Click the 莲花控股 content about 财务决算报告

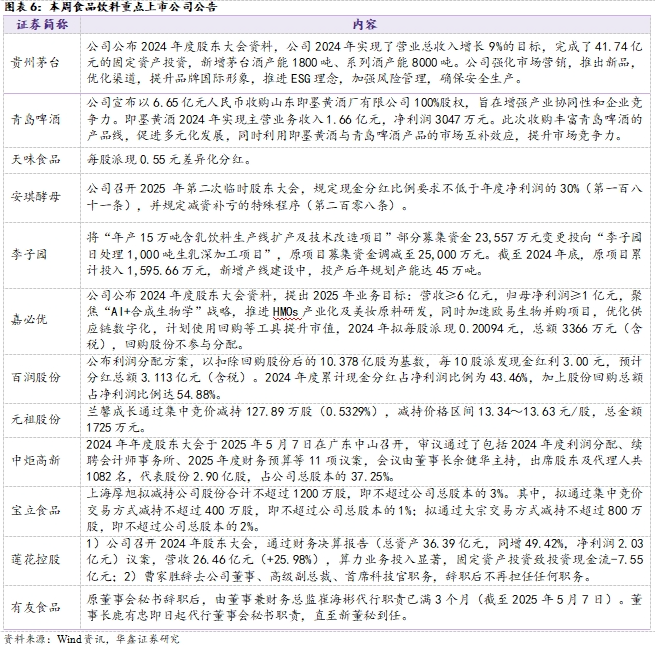364,560
